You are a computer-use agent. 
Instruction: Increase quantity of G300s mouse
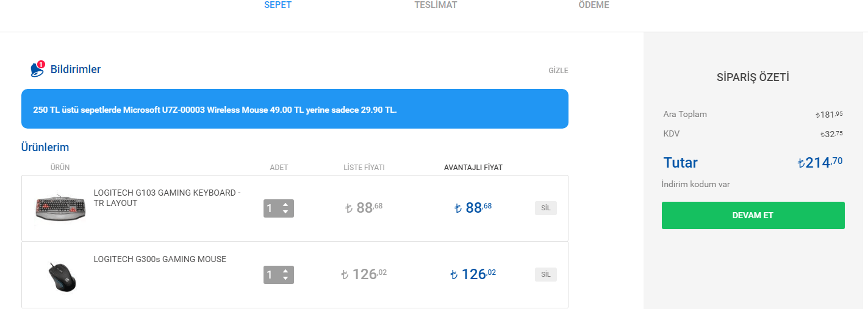[285, 271]
